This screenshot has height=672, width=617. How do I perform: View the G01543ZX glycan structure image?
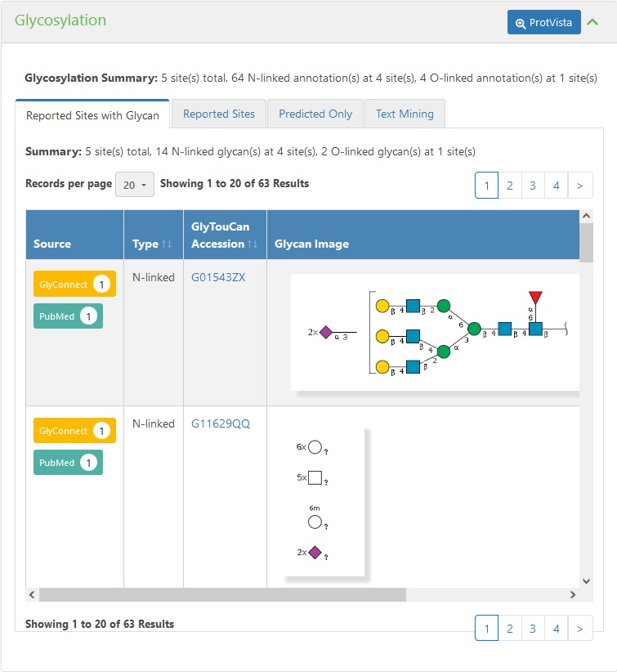click(436, 333)
